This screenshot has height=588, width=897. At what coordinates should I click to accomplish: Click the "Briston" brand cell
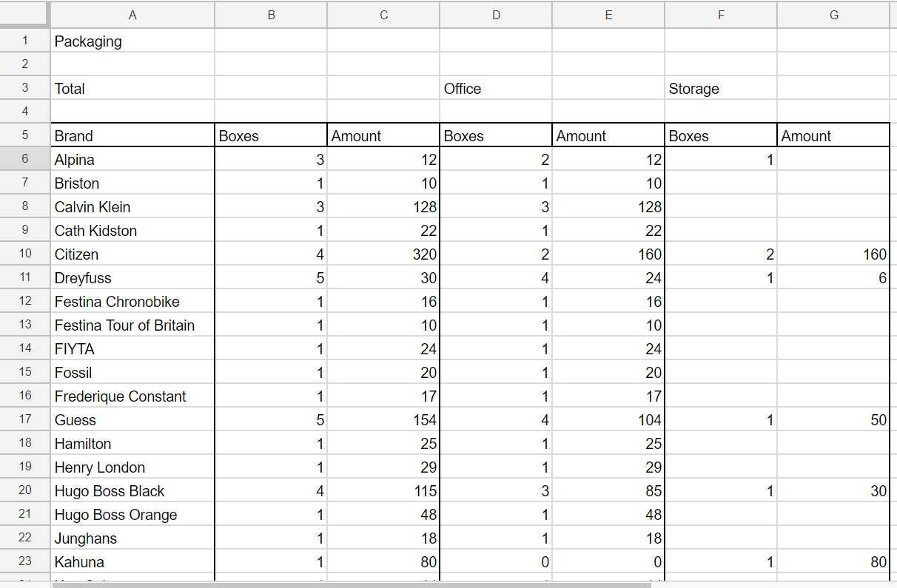click(x=132, y=183)
